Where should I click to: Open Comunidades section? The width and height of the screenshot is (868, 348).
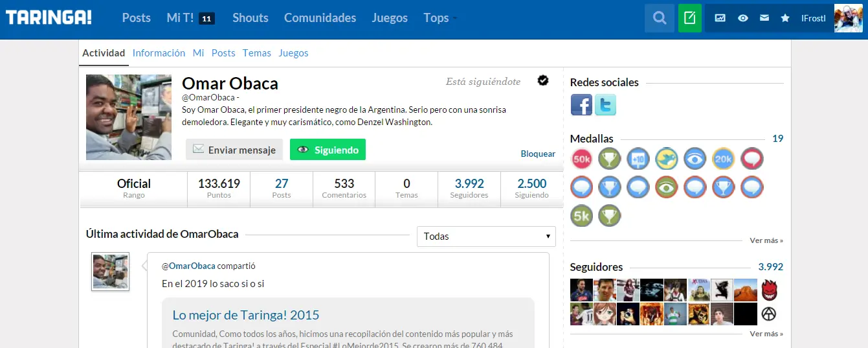tap(320, 18)
